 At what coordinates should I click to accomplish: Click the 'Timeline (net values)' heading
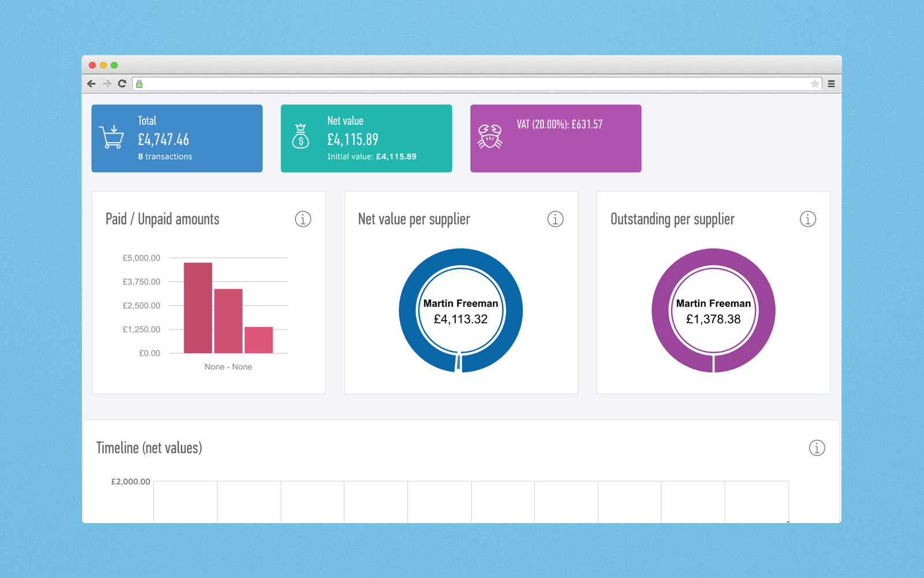[x=149, y=448]
